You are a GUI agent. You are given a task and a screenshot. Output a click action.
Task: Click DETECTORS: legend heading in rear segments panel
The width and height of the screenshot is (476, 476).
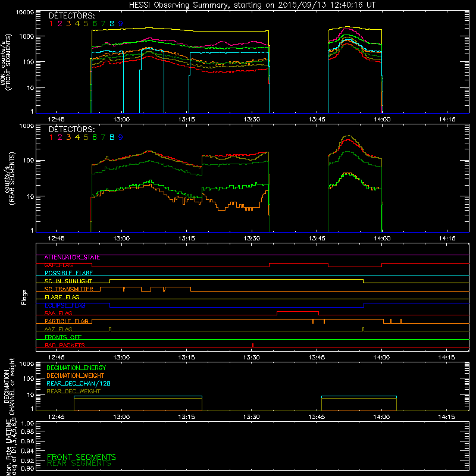[x=71, y=130]
